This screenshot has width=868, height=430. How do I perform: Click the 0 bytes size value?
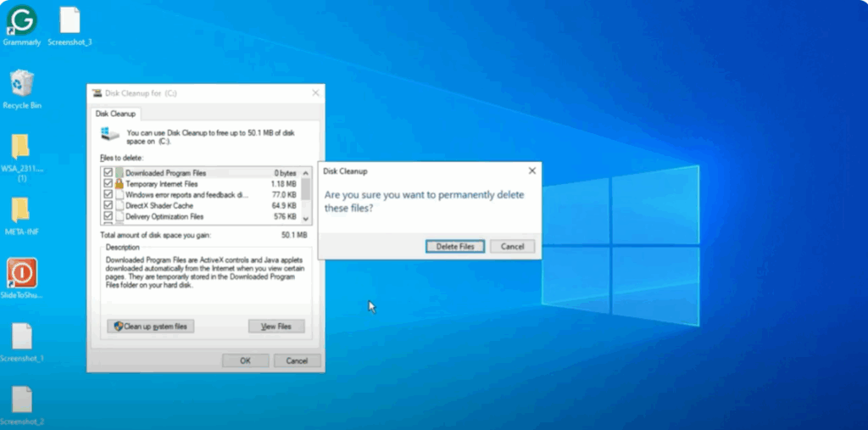[x=286, y=173]
